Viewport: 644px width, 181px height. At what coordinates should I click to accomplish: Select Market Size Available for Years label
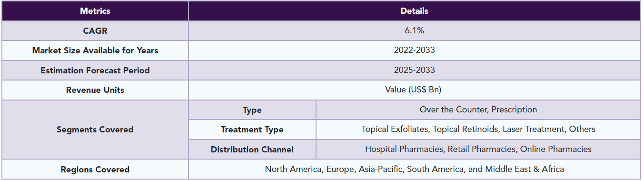[x=95, y=50]
